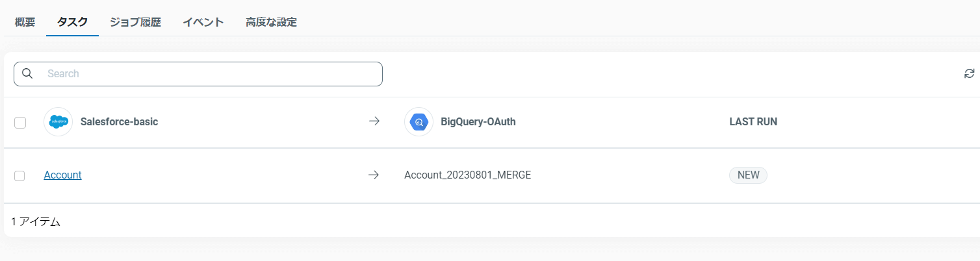Screen dimensions: 980x261
Task: Check the Account task checkbox
Action: 19,175
